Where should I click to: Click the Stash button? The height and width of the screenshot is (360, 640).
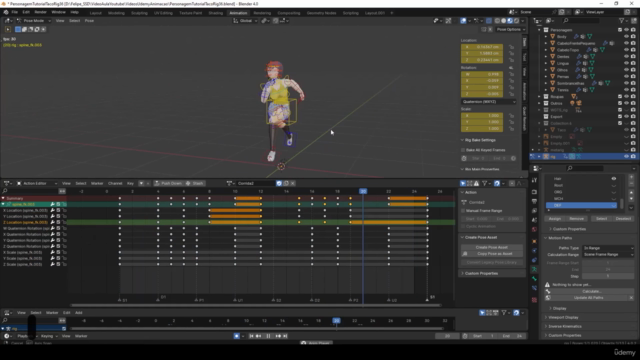click(x=195, y=183)
